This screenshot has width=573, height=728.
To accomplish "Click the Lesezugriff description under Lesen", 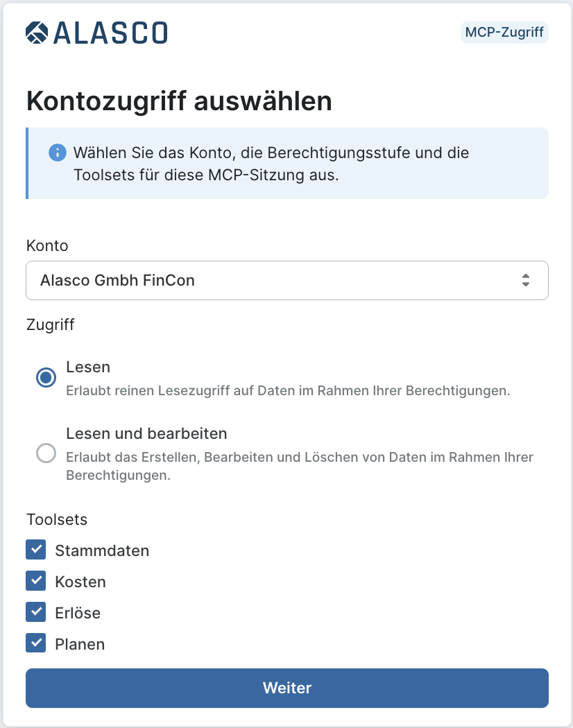I will (288, 390).
